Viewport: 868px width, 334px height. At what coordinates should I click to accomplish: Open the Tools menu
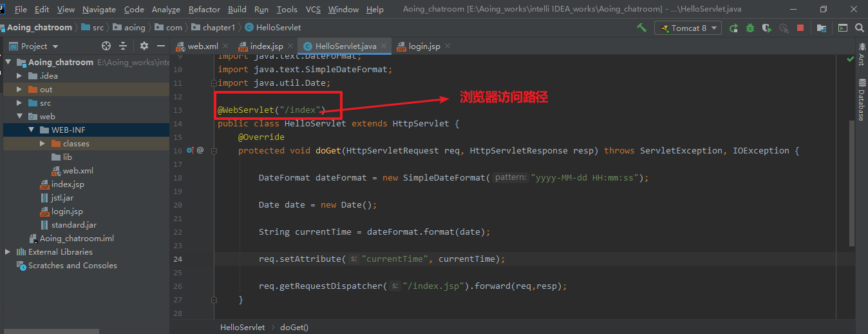(287, 9)
